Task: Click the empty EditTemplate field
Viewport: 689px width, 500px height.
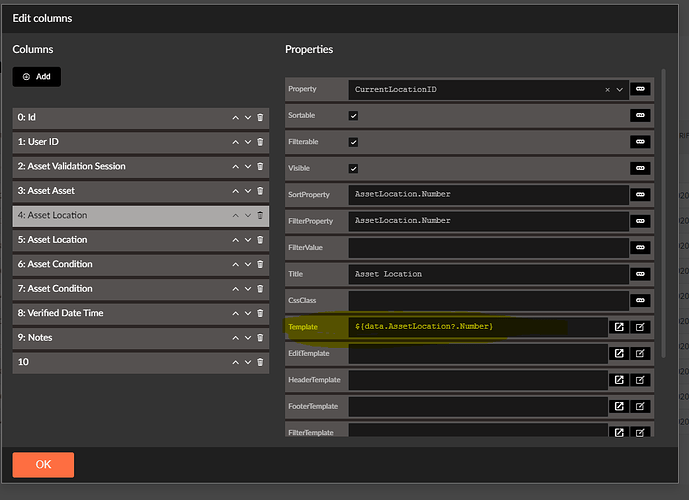Action: [x=478, y=353]
